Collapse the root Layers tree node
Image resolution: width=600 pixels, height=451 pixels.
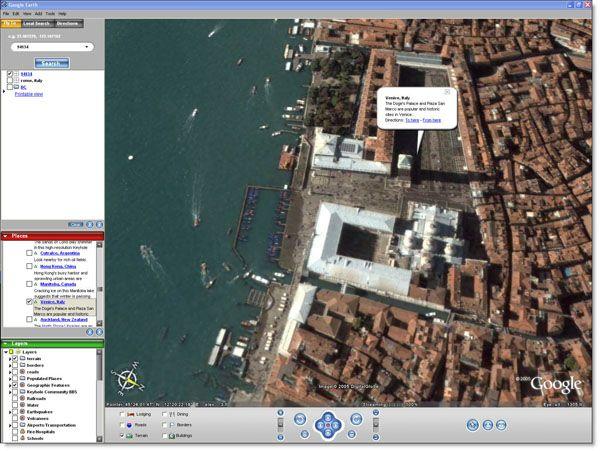[x=6, y=352]
